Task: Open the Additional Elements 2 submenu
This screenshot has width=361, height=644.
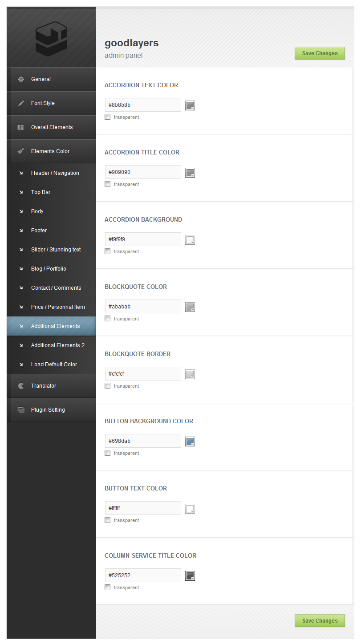Action: point(57,345)
